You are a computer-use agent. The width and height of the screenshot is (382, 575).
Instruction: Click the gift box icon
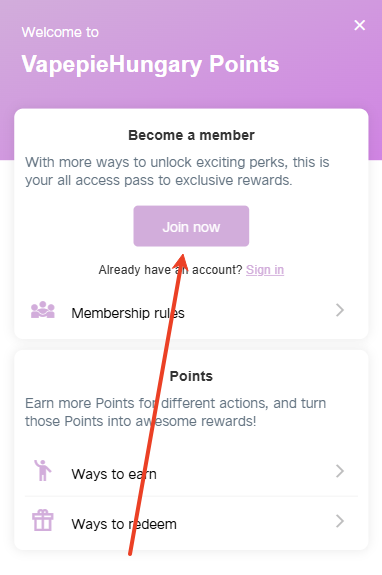pos(43,520)
